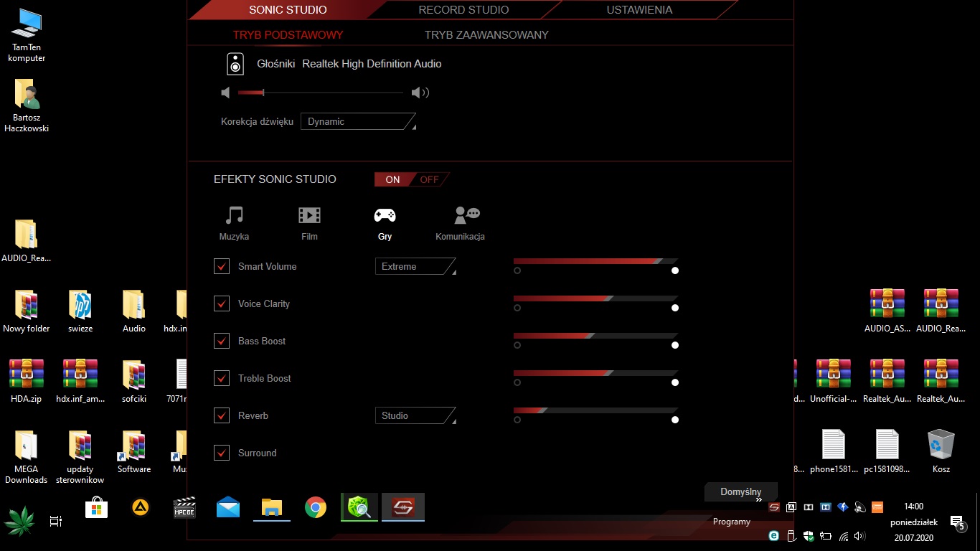Uncheck the Voice Clarity checkbox
The width and height of the screenshot is (980, 551).
pyautogui.click(x=222, y=303)
